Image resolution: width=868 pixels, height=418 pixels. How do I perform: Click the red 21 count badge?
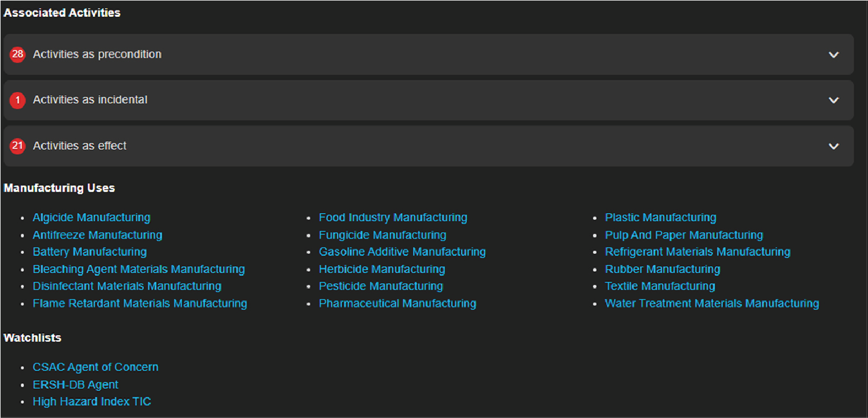[18, 146]
